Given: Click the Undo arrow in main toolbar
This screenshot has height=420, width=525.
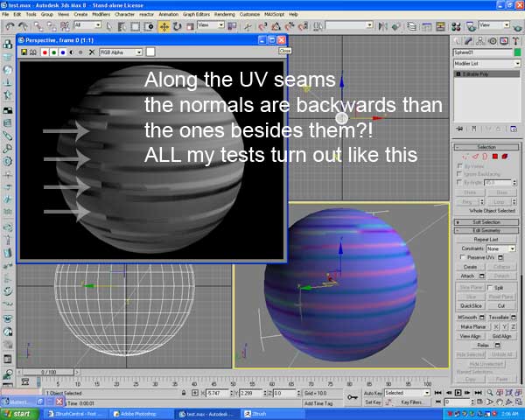Looking at the screenshot, I should pyautogui.click(x=10, y=26).
